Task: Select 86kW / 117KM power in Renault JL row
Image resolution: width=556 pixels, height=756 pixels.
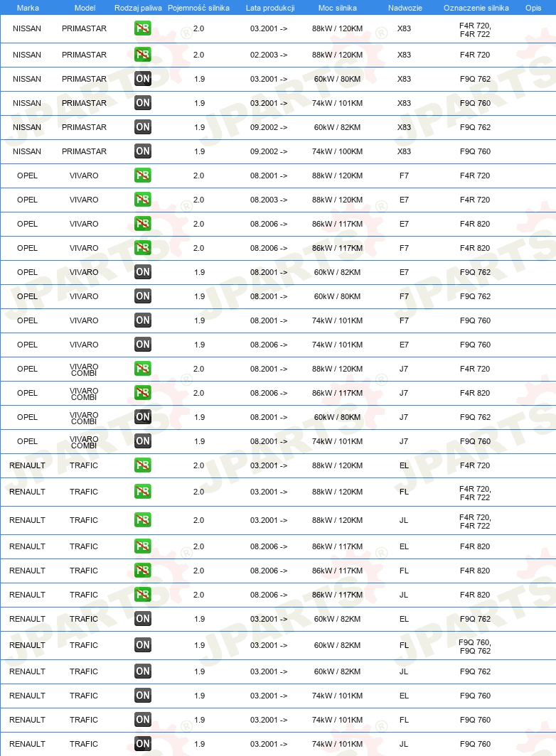Action: pyautogui.click(x=337, y=595)
